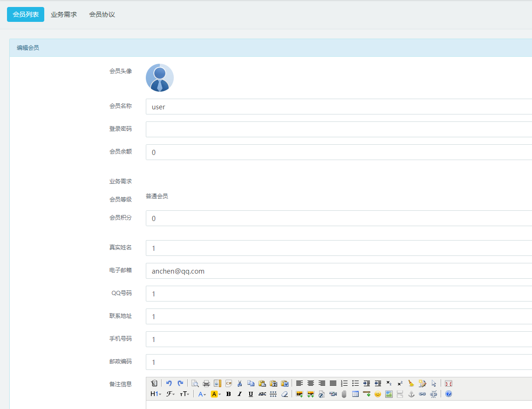
Task: Switch to the 业务需求 tab
Action: pyautogui.click(x=64, y=14)
